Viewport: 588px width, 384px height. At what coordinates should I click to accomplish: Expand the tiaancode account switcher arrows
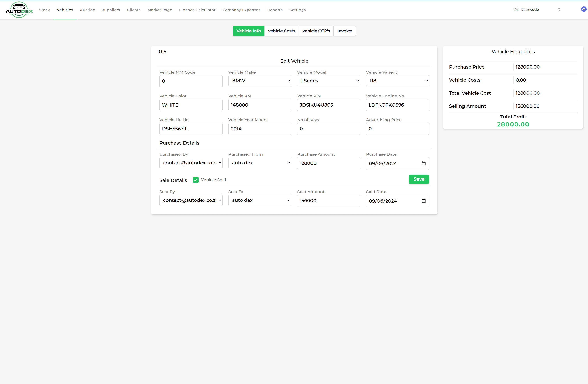tap(559, 10)
